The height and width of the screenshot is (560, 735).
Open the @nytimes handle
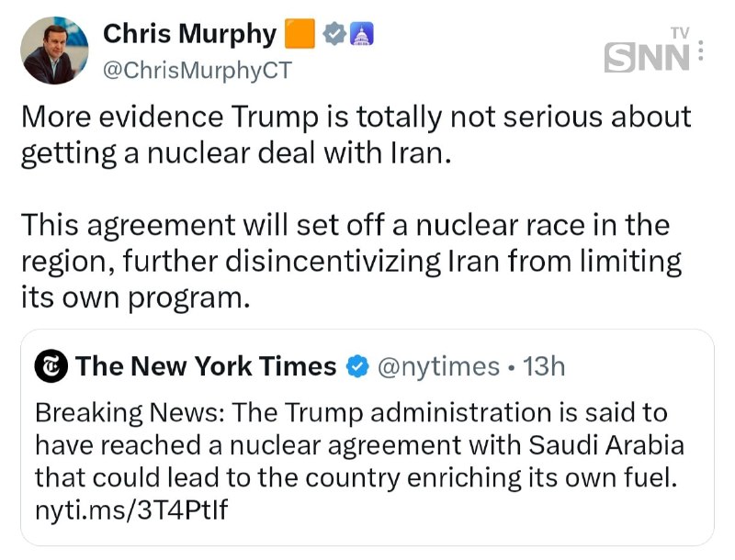click(x=438, y=366)
